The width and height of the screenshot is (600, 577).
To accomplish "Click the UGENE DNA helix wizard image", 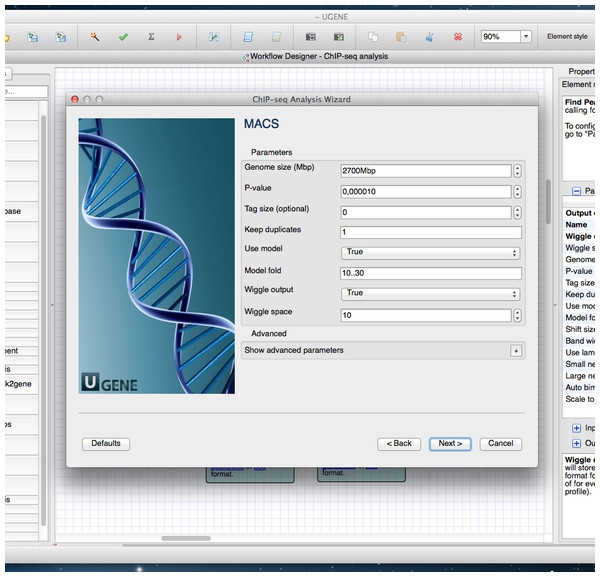I will point(157,256).
